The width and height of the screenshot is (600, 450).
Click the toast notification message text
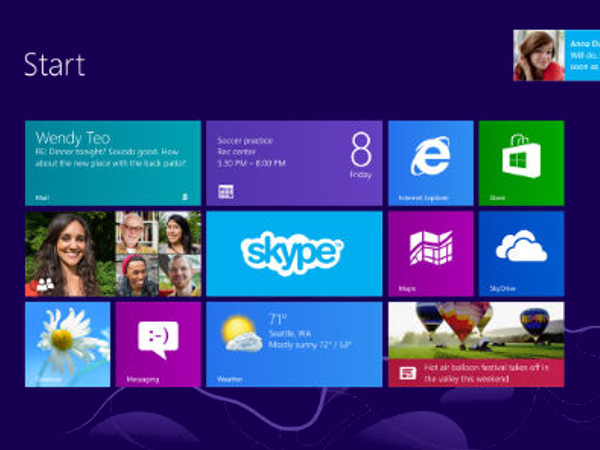click(584, 56)
